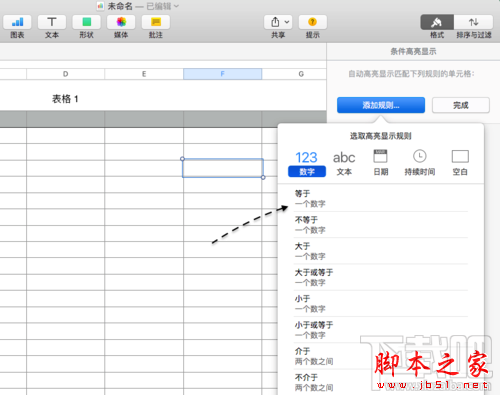Image resolution: width=500 pixels, height=396 pixels.
Task: Select column header G
Action: (x=294, y=74)
